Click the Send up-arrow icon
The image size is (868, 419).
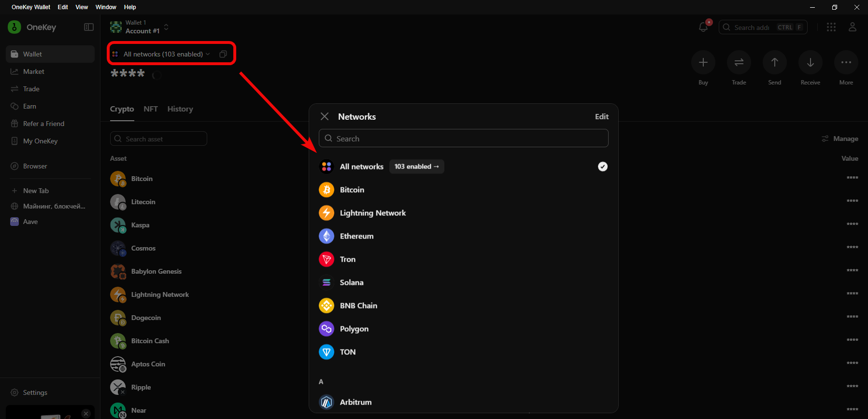click(x=775, y=62)
